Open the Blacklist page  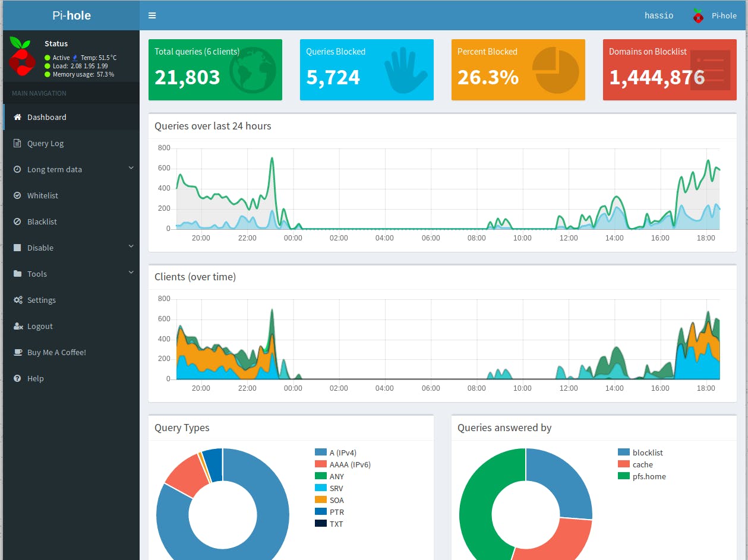[x=71, y=222]
